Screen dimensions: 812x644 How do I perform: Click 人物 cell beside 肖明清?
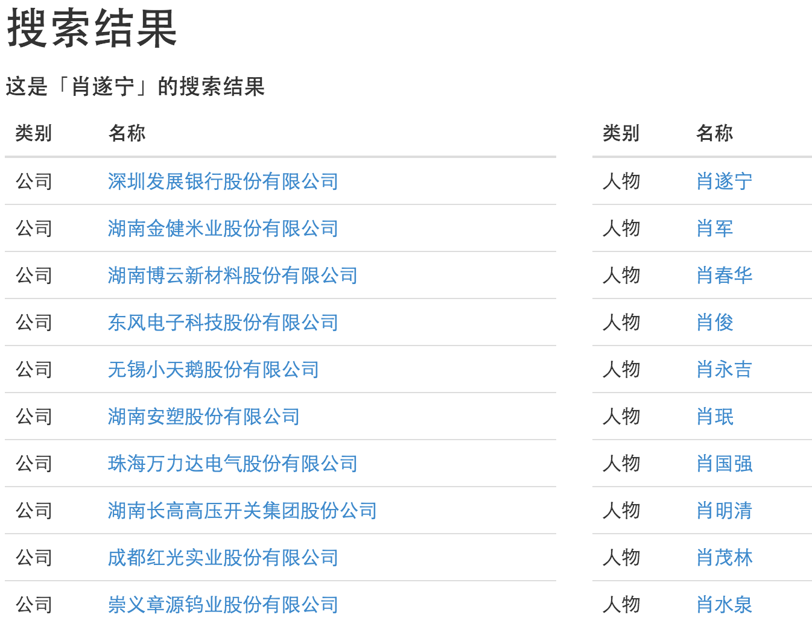[621, 511]
